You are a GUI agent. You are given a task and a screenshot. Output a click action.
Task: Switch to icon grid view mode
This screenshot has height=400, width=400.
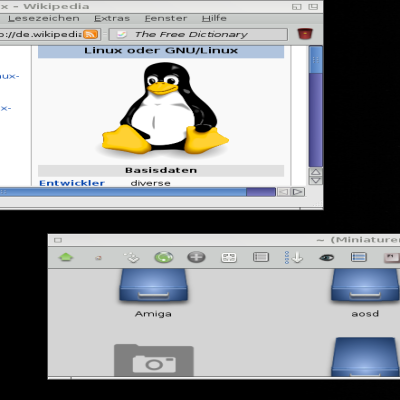[229, 257]
